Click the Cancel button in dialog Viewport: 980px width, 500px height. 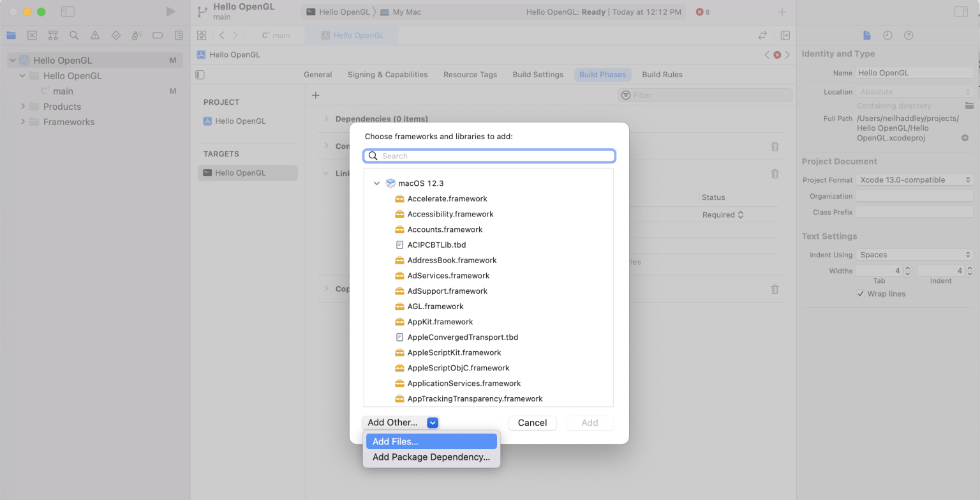[x=532, y=423]
